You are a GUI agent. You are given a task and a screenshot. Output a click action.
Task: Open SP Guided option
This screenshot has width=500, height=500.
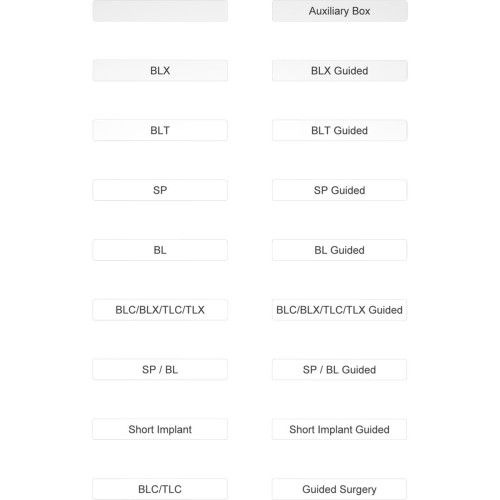pyautogui.click(x=339, y=190)
